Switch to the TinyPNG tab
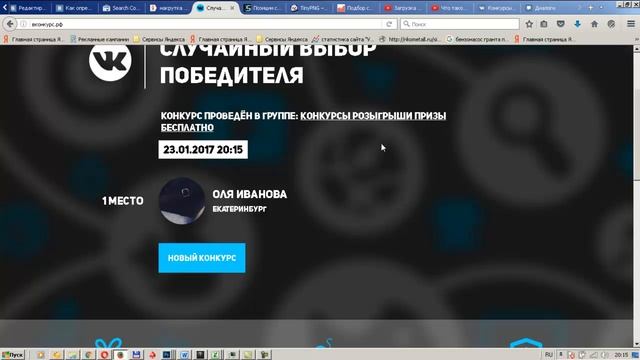This screenshot has height=360, width=640. [x=309, y=8]
